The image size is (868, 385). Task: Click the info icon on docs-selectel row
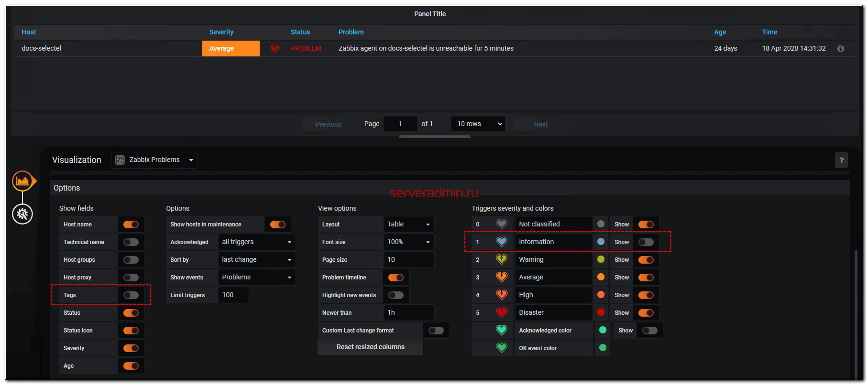tap(840, 49)
